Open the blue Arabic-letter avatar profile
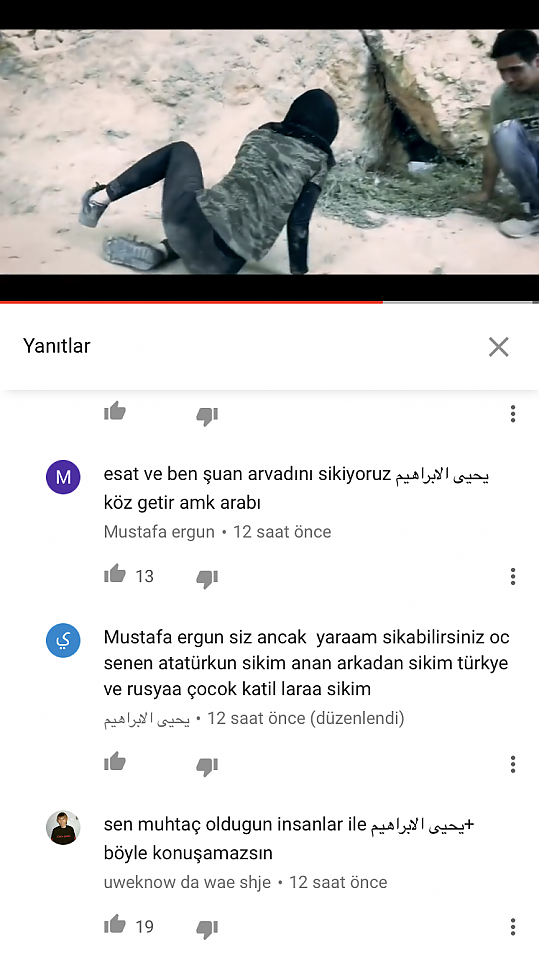The height and width of the screenshot is (960, 539). pyautogui.click(x=63, y=640)
